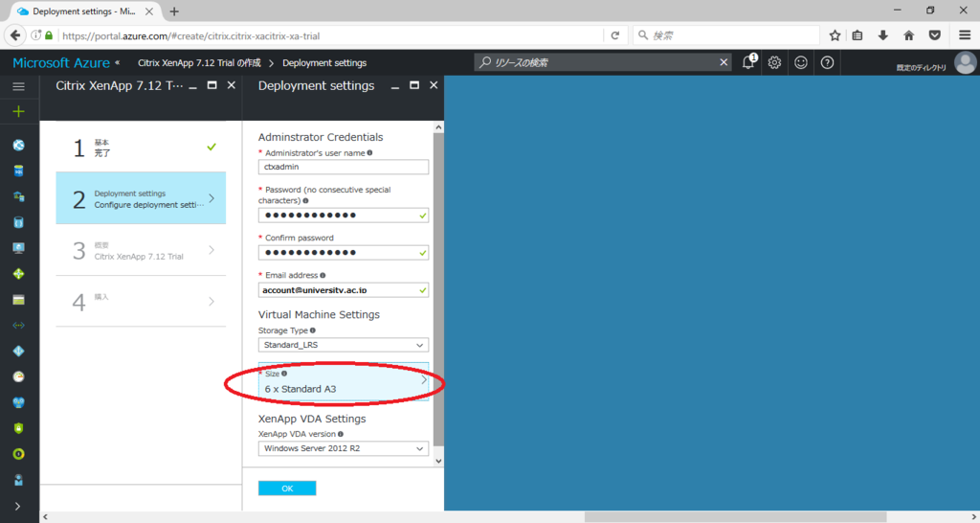Open the hamburger menu in Azure sidebar
The width and height of the screenshot is (980, 523).
coord(19,86)
